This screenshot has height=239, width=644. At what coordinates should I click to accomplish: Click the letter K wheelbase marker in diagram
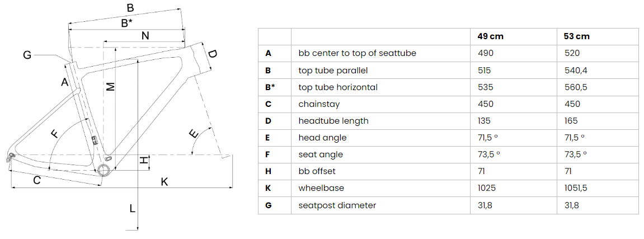tap(164, 181)
